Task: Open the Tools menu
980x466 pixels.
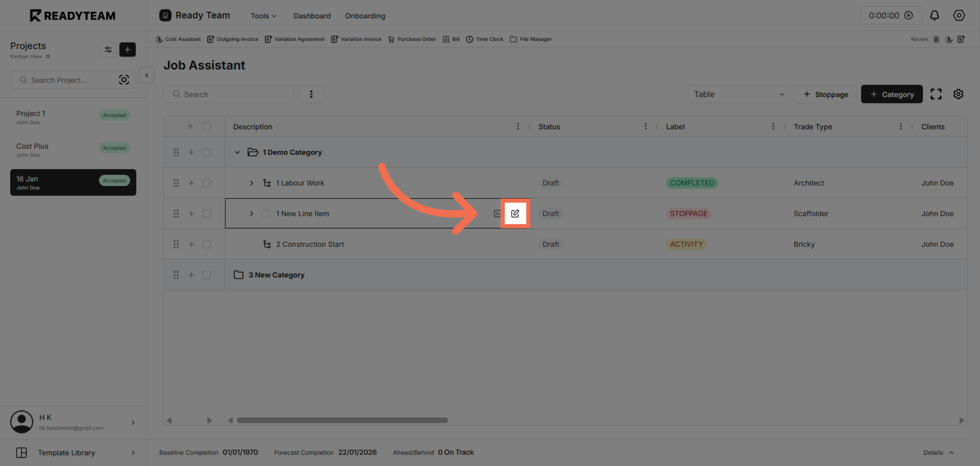Action: point(263,16)
